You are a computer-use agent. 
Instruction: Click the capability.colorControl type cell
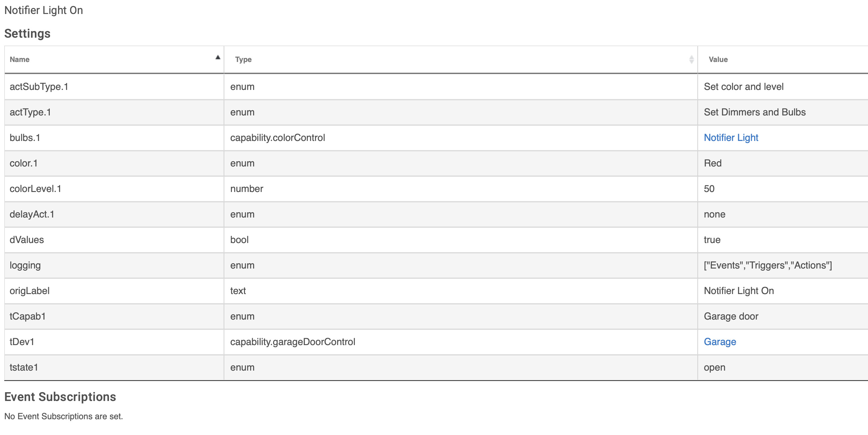click(461, 138)
